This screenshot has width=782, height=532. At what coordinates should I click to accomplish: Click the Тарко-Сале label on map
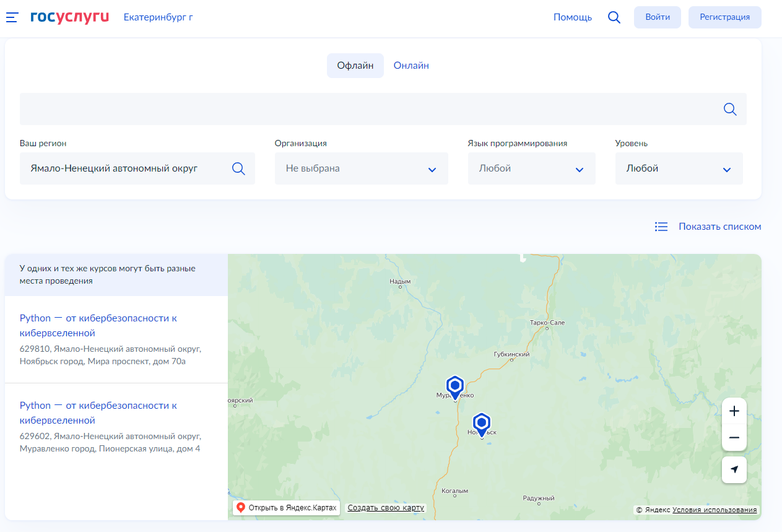pyautogui.click(x=547, y=323)
